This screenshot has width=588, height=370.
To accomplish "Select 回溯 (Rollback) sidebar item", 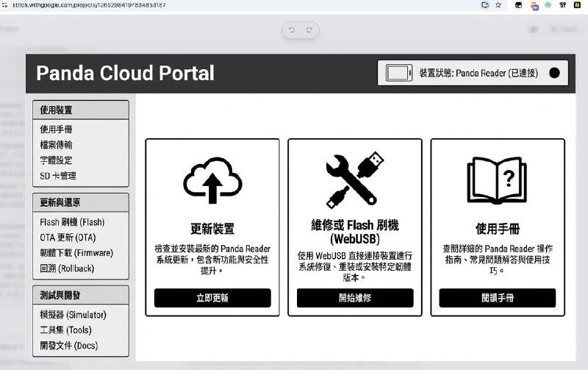I will point(67,268).
